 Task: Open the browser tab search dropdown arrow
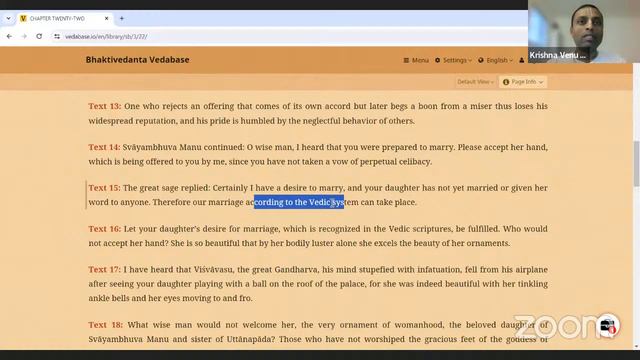(x=8, y=18)
